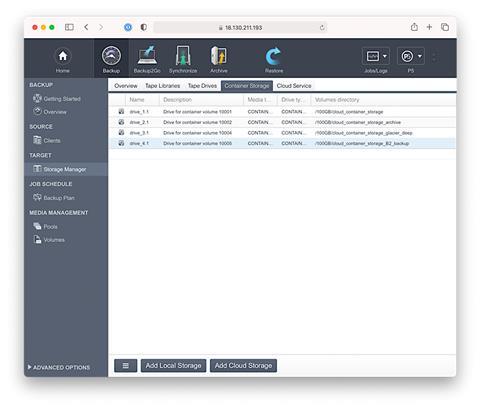Click the browser address bar

tap(240, 28)
